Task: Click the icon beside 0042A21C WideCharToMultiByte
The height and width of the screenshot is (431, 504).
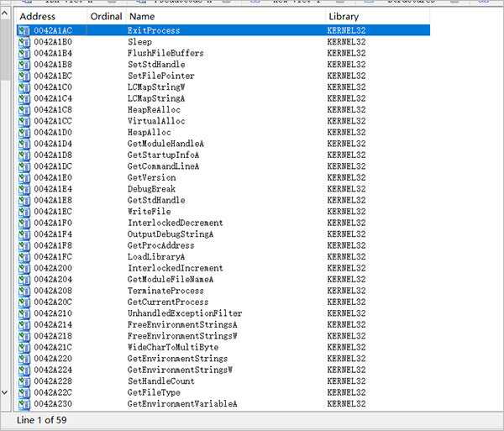Action: point(24,347)
